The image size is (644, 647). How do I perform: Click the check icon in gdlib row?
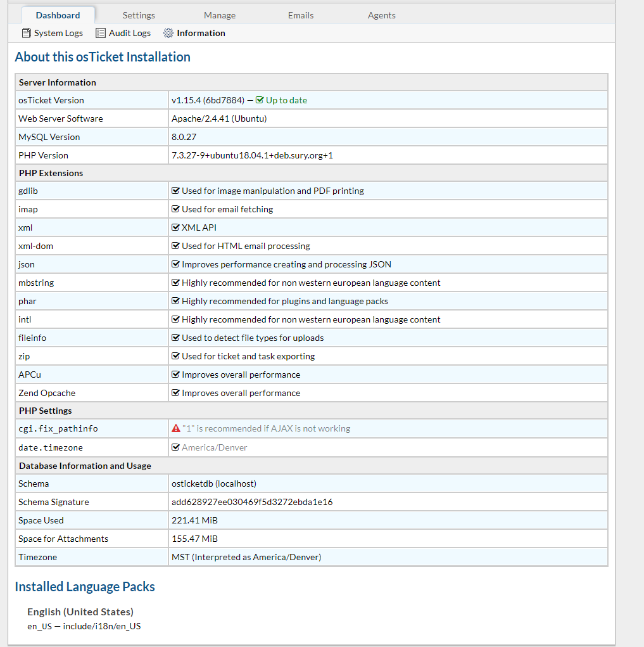(175, 191)
